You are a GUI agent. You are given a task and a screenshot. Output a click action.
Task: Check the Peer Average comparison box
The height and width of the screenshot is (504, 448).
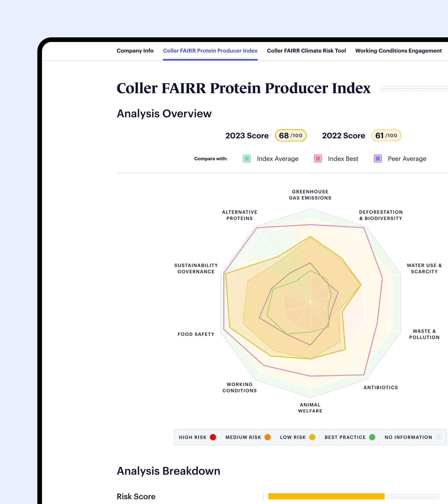[x=378, y=158]
